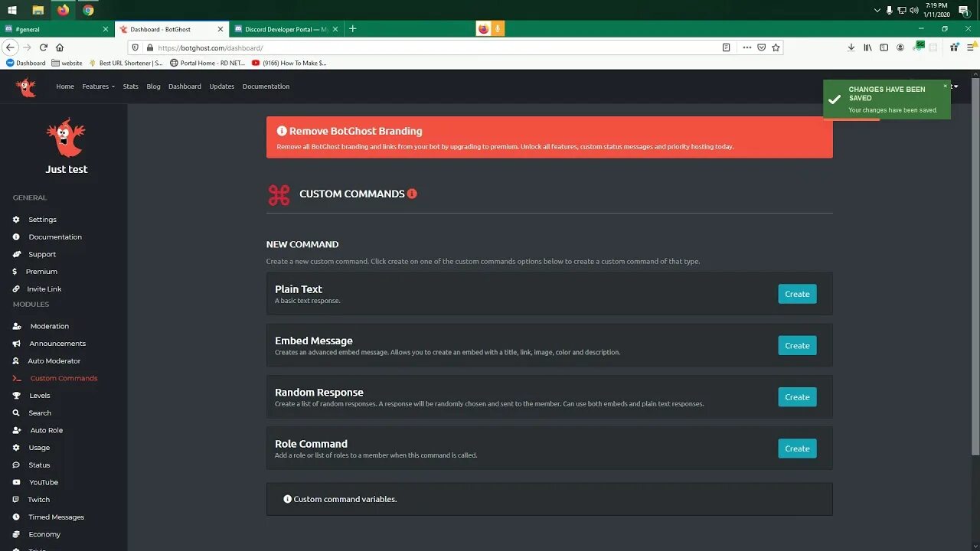Open Auto Moderator via its icon
Image resolution: width=980 pixels, height=551 pixels.
(x=16, y=361)
